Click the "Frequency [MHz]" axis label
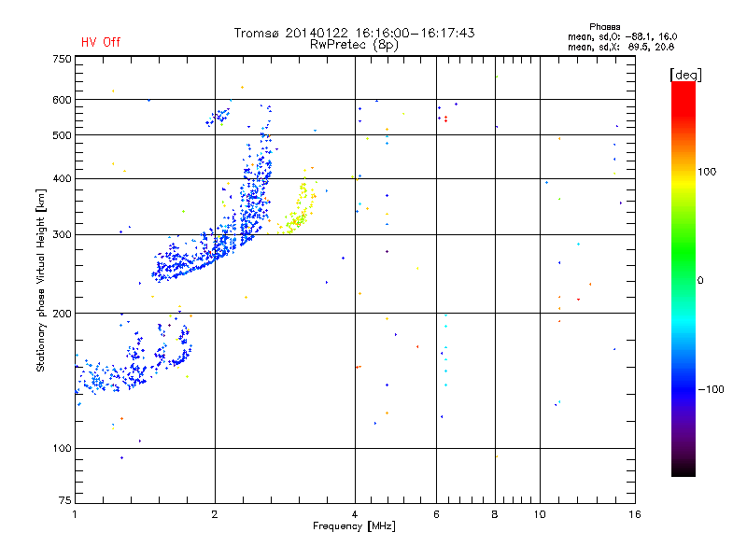Viewport: 747px width, 560px height. [354, 526]
